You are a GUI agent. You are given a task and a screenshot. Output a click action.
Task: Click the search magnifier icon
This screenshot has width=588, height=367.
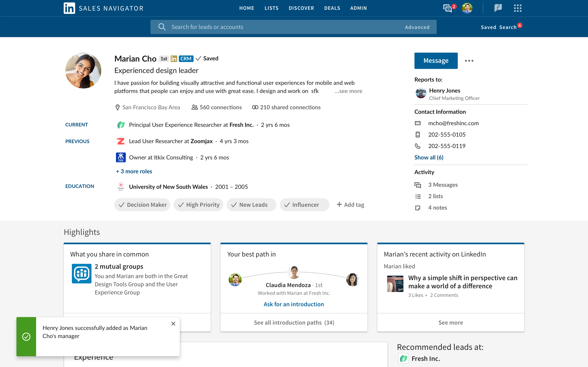point(162,27)
